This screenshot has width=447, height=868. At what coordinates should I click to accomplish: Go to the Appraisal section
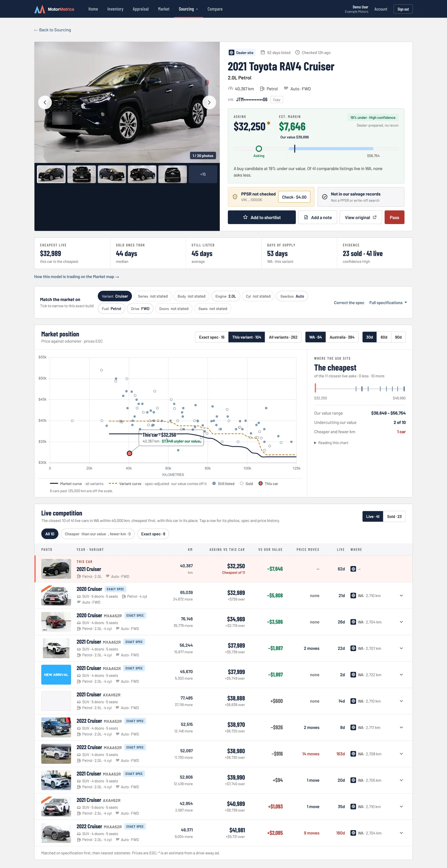pyautogui.click(x=141, y=9)
